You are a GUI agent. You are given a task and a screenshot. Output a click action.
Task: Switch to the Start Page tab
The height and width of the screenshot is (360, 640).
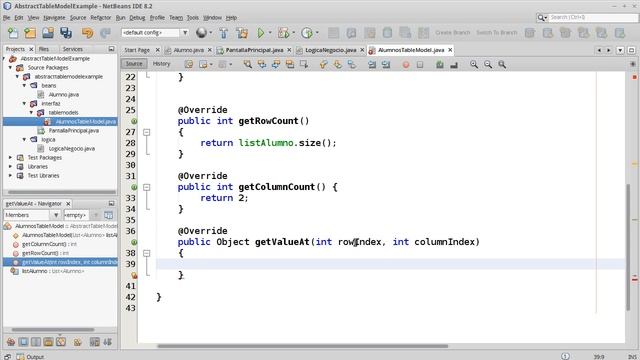tap(137, 50)
